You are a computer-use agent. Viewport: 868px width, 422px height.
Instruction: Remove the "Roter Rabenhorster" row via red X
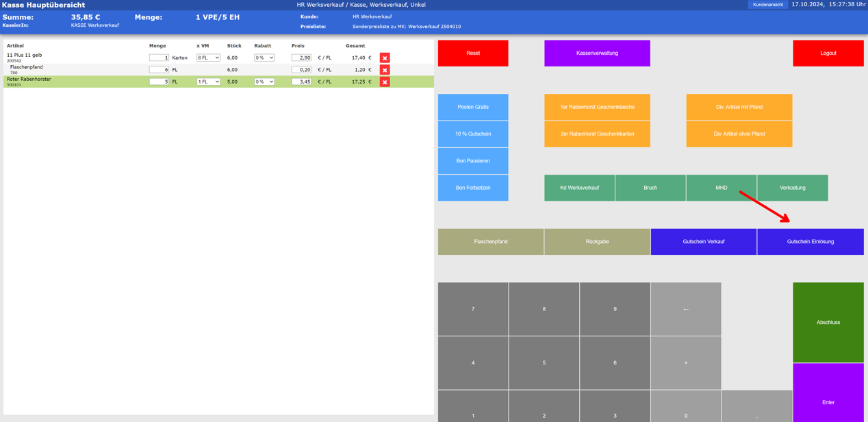click(384, 81)
